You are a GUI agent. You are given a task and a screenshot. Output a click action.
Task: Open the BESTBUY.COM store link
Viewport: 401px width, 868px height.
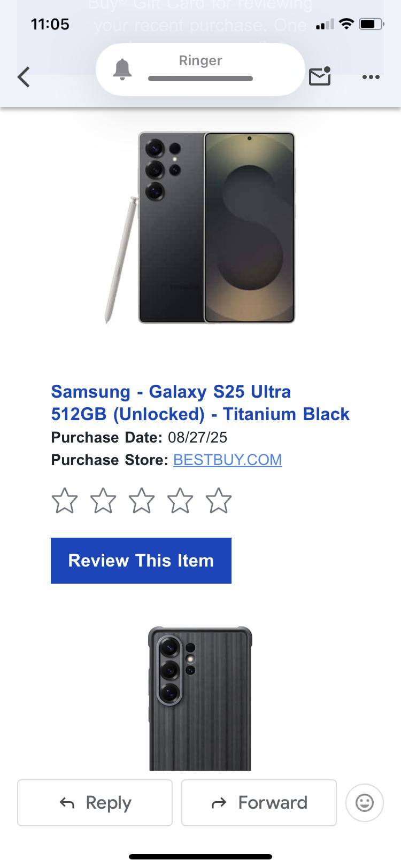(x=227, y=460)
